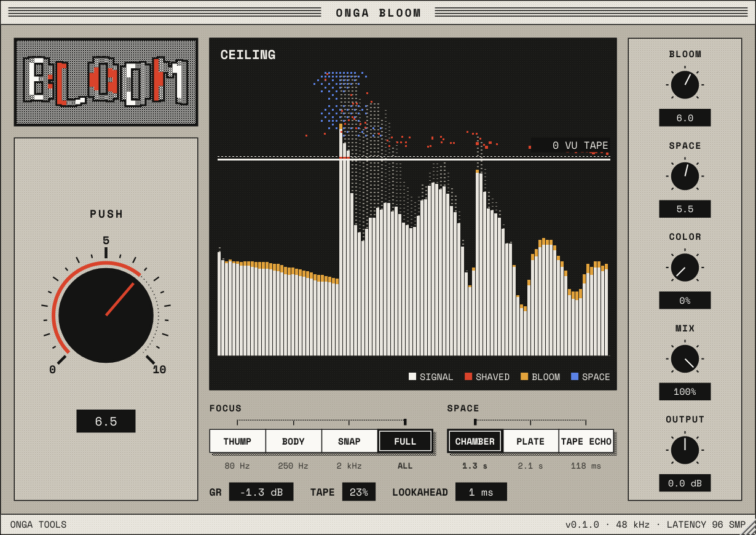This screenshot has width=756, height=535.
Task: Click the TAPE 23% readout
Action: tap(359, 492)
